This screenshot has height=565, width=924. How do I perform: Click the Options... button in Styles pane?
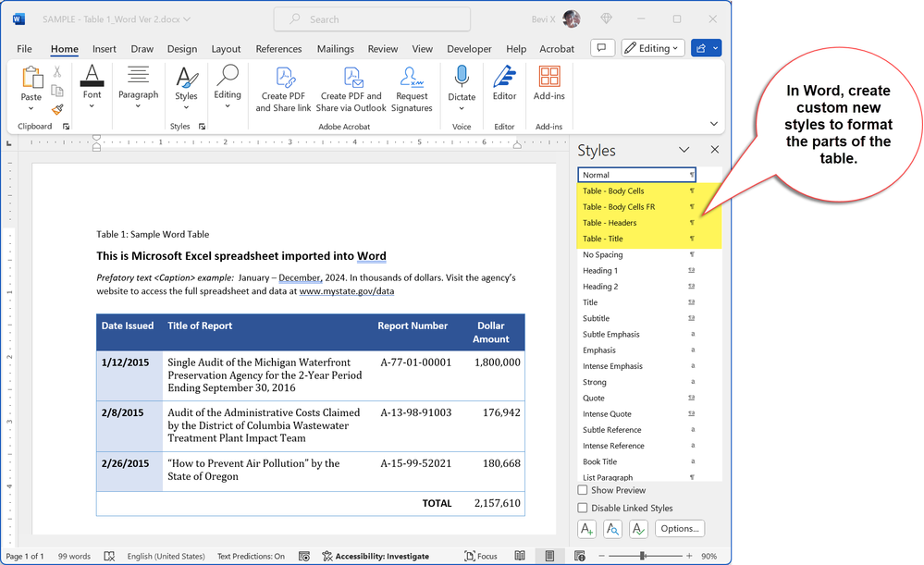coord(680,529)
